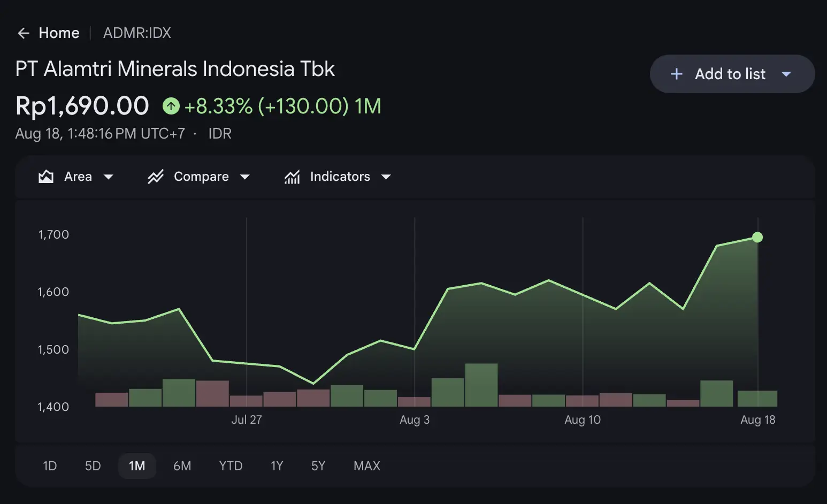
Task: Select the 1D time range tab
Action: point(50,466)
